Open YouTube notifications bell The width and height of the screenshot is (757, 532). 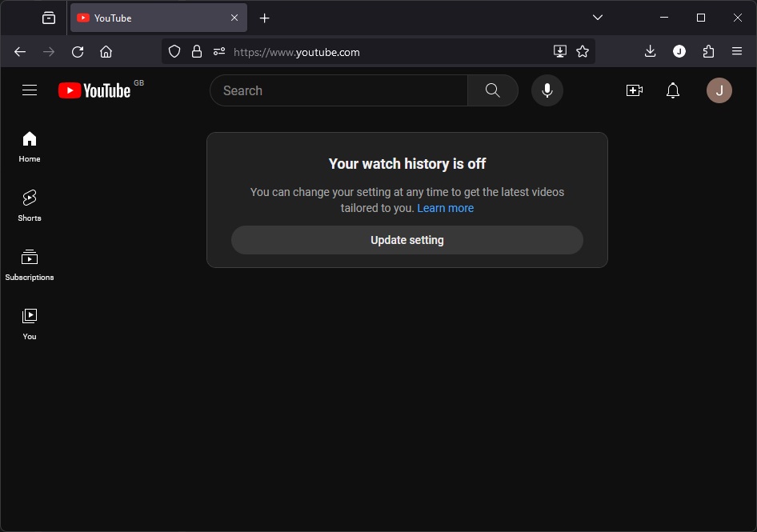click(x=673, y=90)
